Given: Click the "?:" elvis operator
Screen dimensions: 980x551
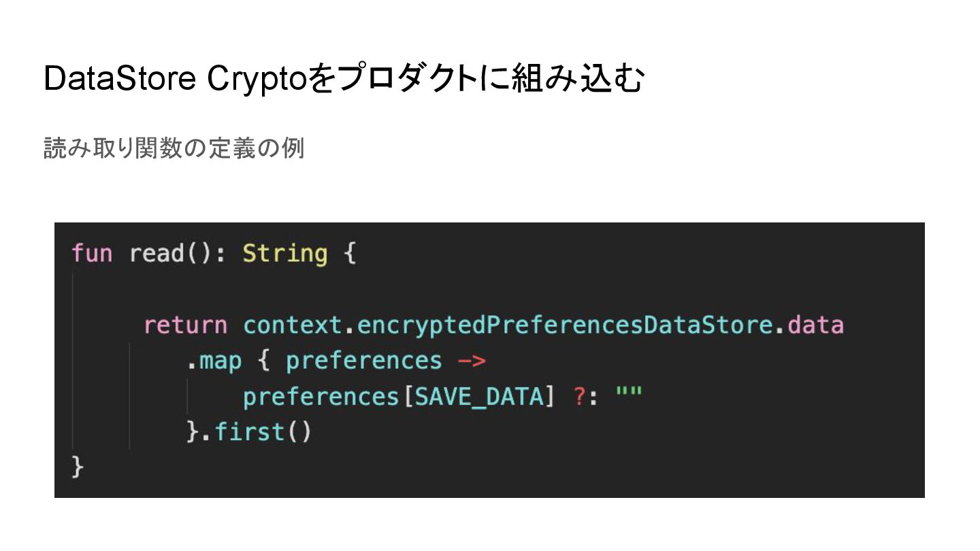Looking at the screenshot, I should tap(585, 397).
